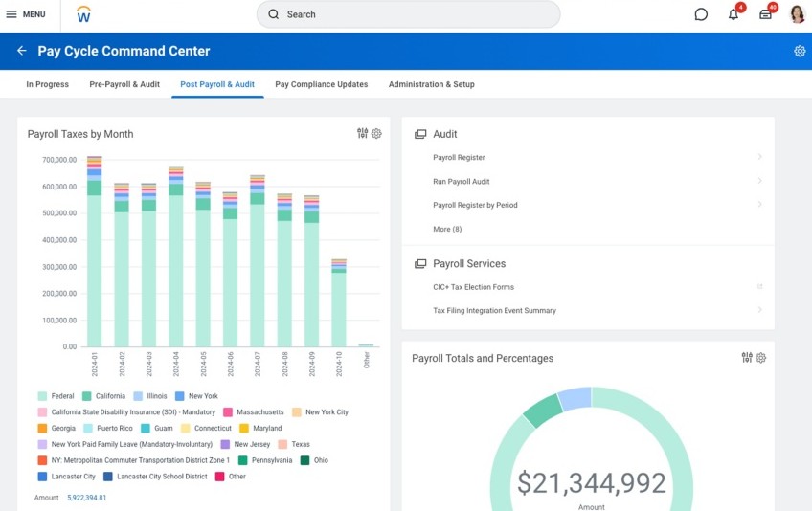Expand More (8) audit items
This screenshot has width=812, height=511.
[x=447, y=229]
